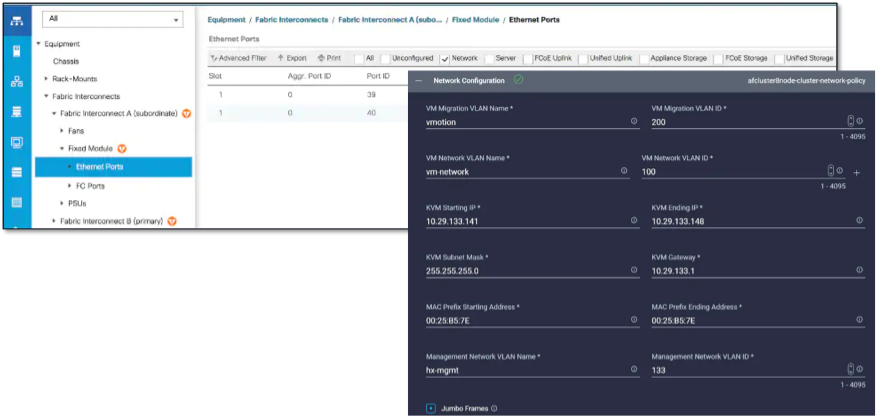
Task: Click the info icon next to KVM Gateway
Action: [861, 270]
